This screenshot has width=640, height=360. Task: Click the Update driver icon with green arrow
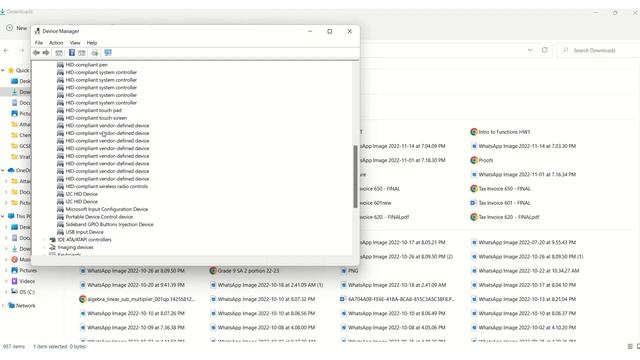(95, 53)
